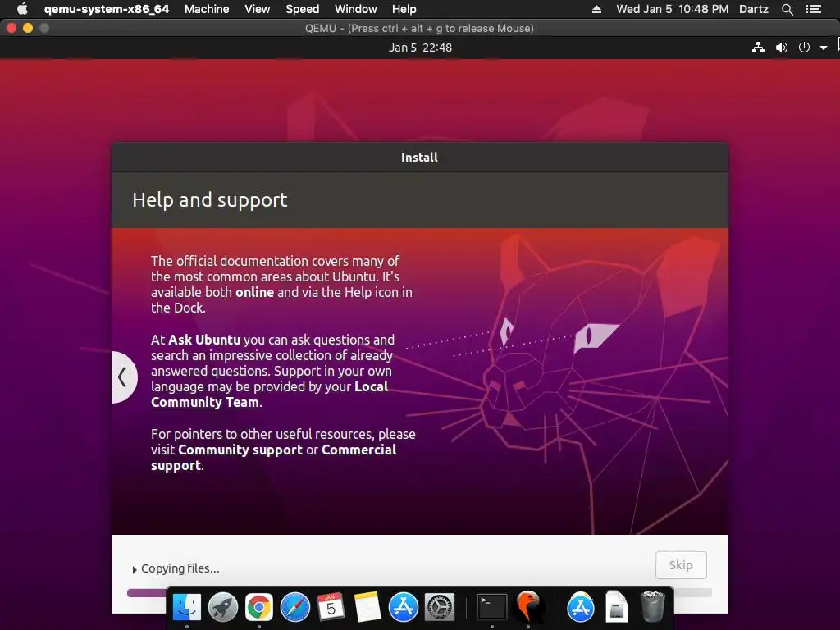Close the QEMU window red button

[x=11, y=28]
